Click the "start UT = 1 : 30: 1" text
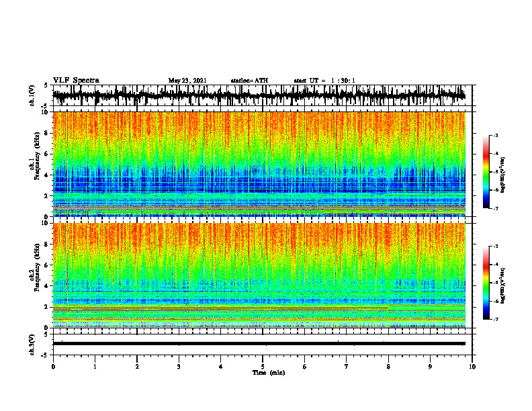Image resolution: width=532 pixels, height=411 pixels. coord(324,81)
